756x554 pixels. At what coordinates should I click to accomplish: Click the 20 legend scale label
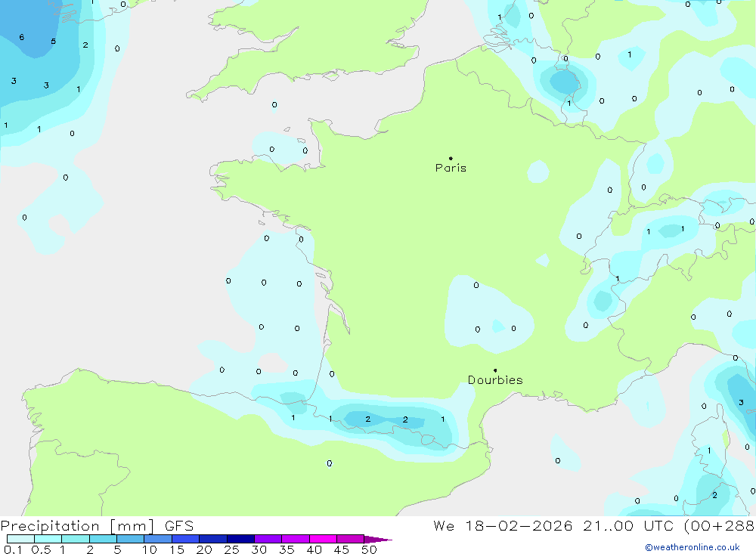(204, 549)
